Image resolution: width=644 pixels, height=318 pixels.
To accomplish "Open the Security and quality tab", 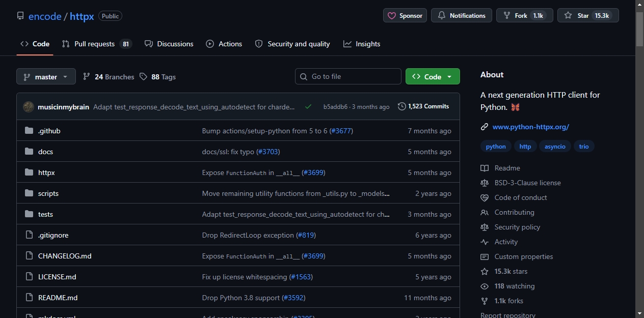I will (292, 44).
